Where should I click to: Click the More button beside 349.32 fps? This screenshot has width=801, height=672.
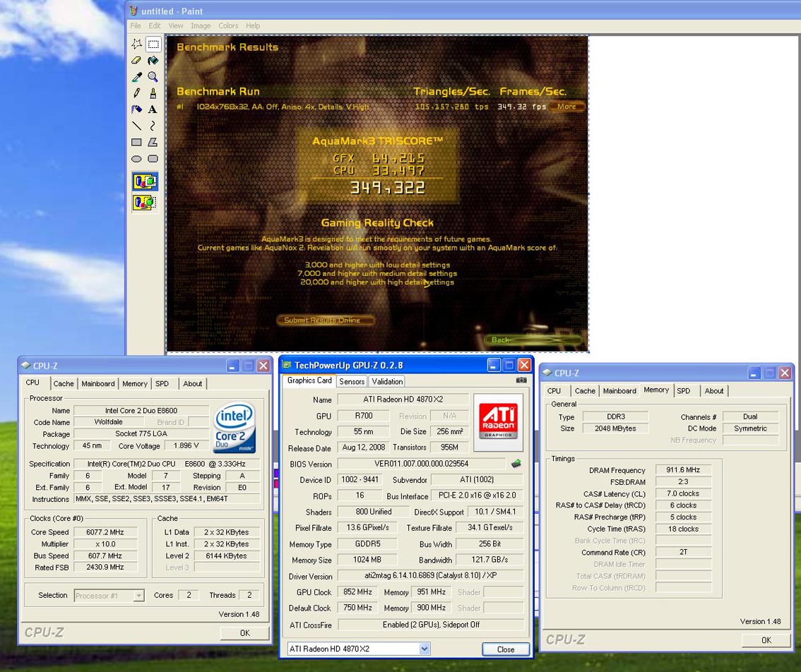(567, 107)
